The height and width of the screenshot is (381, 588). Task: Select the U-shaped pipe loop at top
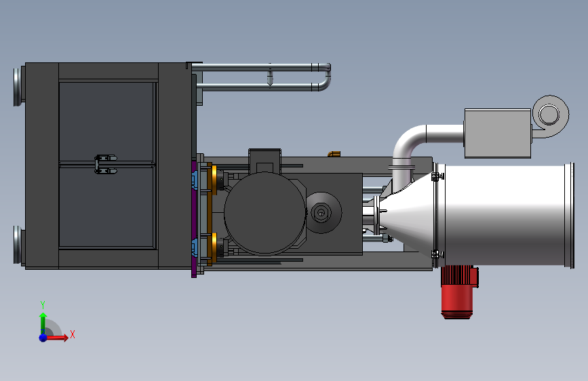tap(262, 77)
